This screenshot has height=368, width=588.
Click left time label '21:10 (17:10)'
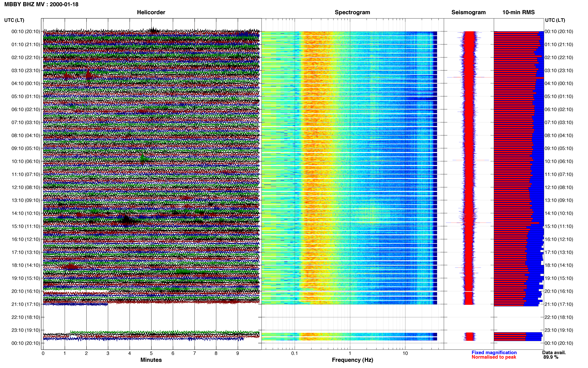26,304
